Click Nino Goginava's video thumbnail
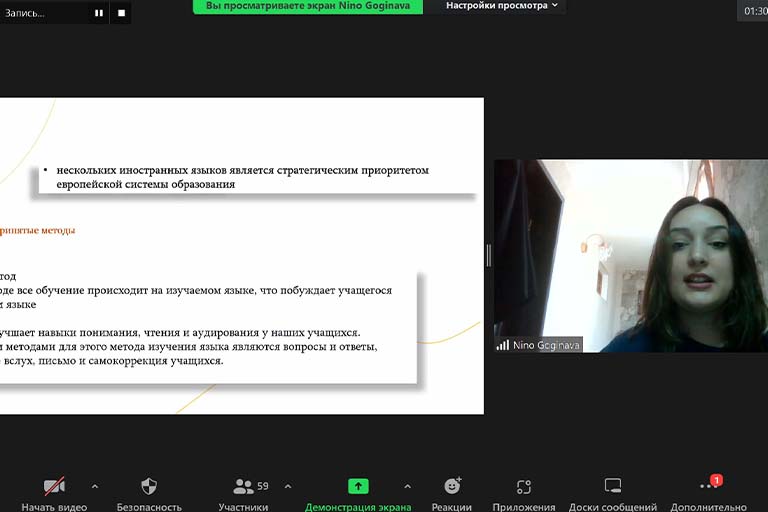The image size is (768, 512). pos(630,255)
